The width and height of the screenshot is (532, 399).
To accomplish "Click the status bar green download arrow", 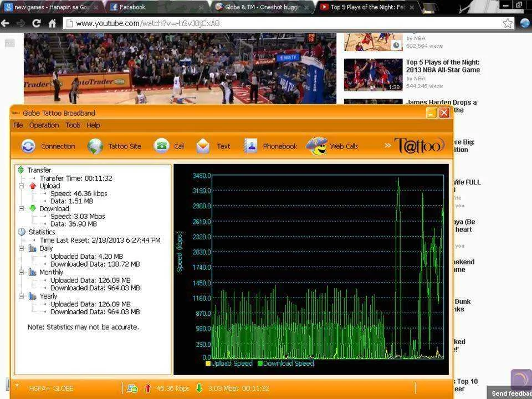I will click(199, 388).
